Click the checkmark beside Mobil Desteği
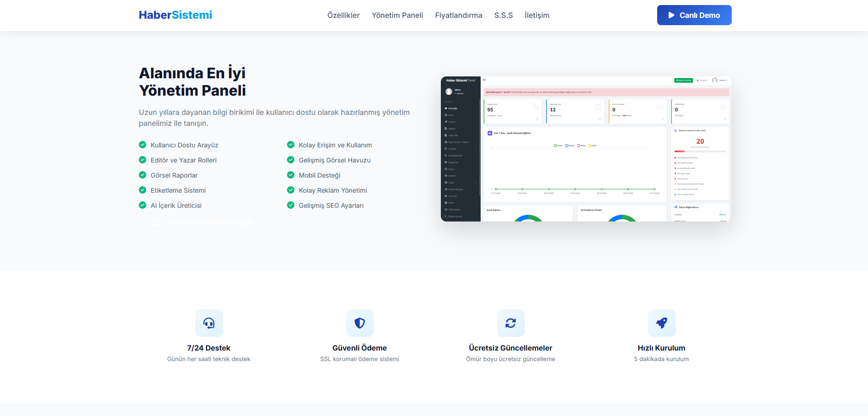This screenshot has height=416, width=868. click(x=290, y=175)
